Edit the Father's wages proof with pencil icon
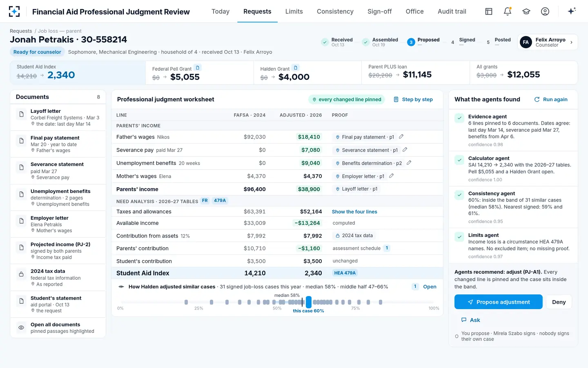Screen dimensions: 588x368 coord(401,137)
